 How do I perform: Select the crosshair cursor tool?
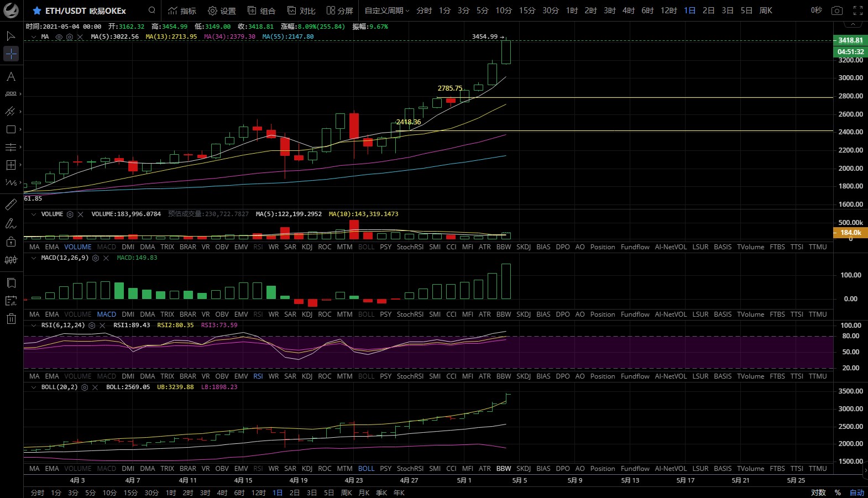point(11,54)
